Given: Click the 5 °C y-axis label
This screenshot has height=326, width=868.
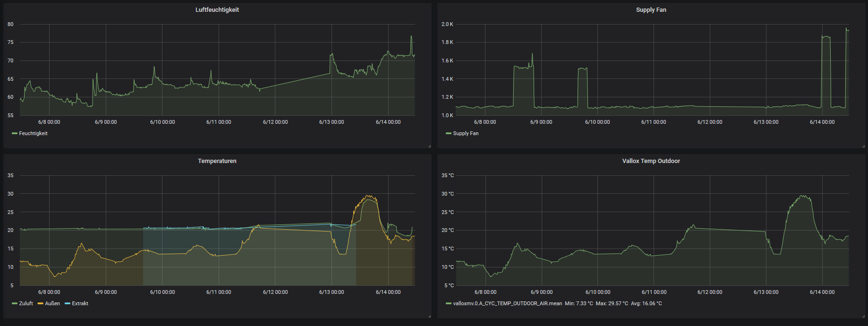Looking at the screenshot, I should click(x=449, y=285).
